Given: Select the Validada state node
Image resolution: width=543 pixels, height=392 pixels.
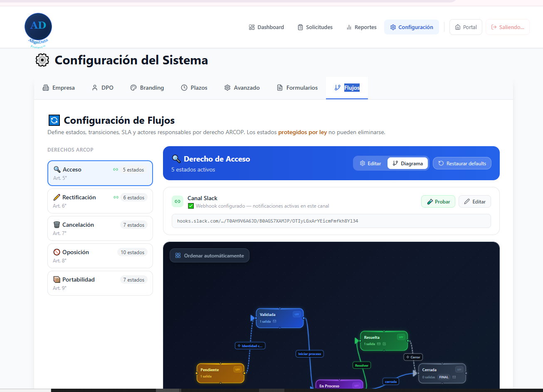Looking at the screenshot, I should [280, 318].
